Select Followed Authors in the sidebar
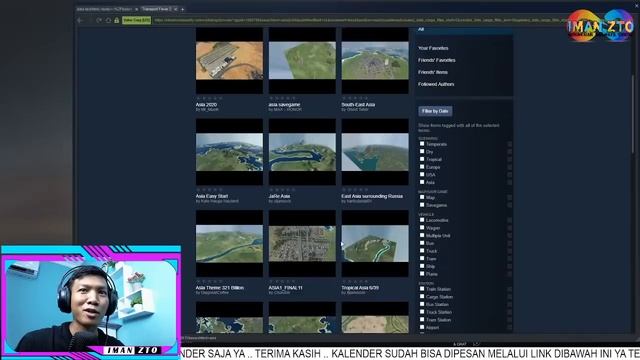The width and height of the screenshot is (640, 360). (x=436, y=84)
